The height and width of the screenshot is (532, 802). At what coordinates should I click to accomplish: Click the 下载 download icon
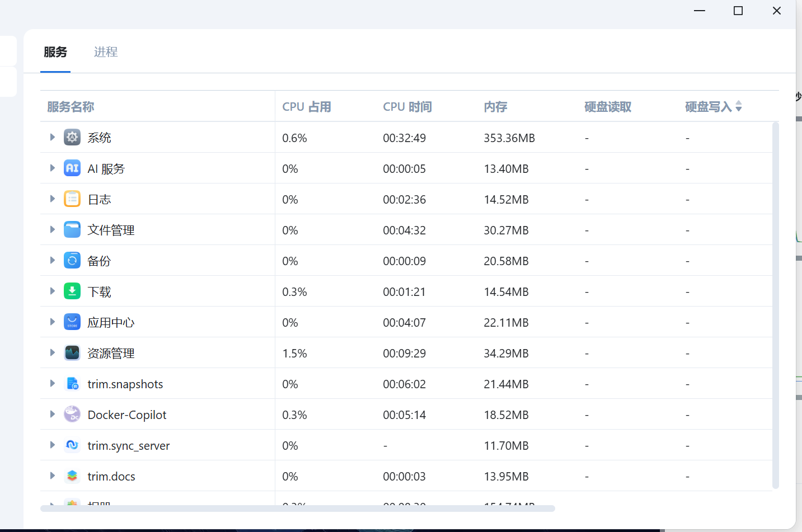[x=72, y=291]
